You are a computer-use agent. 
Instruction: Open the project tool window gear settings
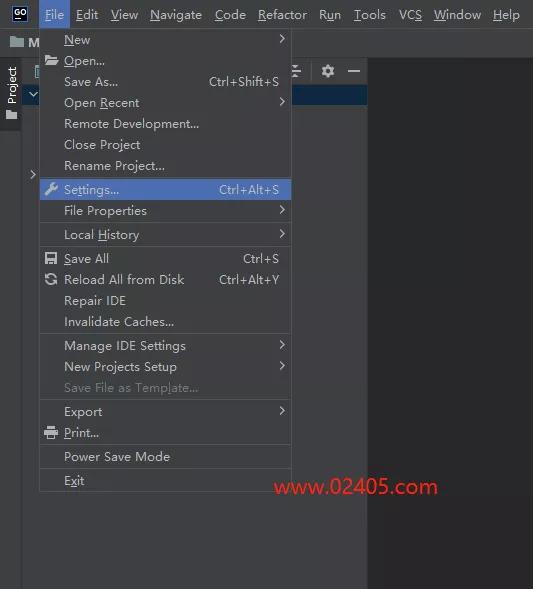point(328,71)
